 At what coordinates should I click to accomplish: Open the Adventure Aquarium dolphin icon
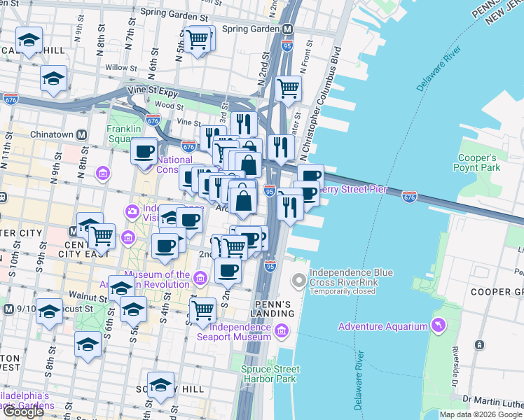[x=438, y=326]
